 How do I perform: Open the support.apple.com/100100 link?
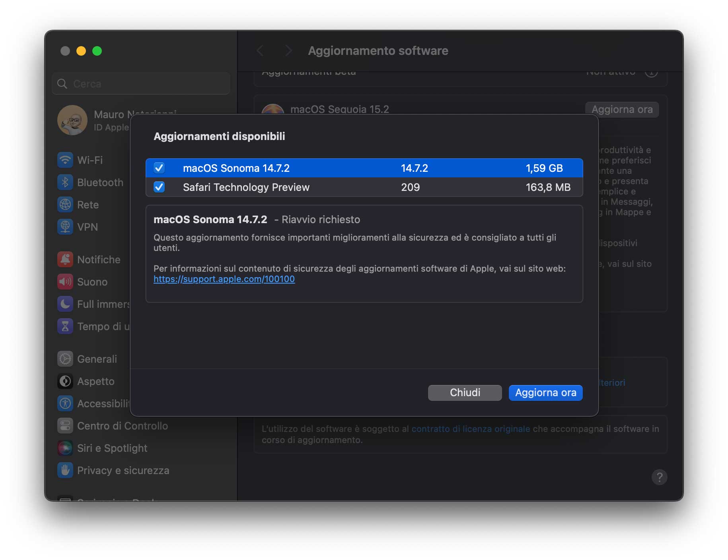tap(224, 279)
